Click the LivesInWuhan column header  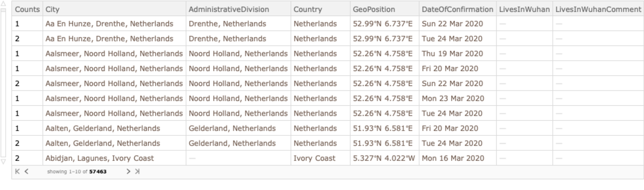pos(524,9)
